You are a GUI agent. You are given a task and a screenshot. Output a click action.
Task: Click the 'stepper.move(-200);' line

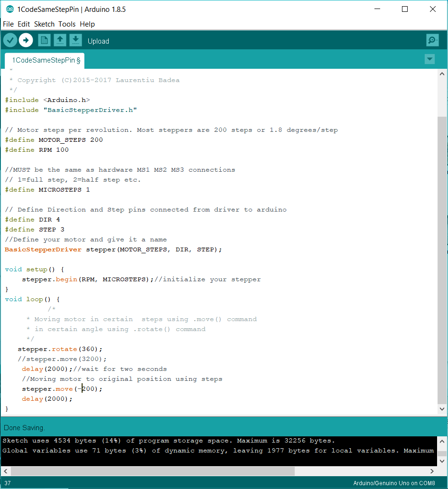click(x=62, y=389)
